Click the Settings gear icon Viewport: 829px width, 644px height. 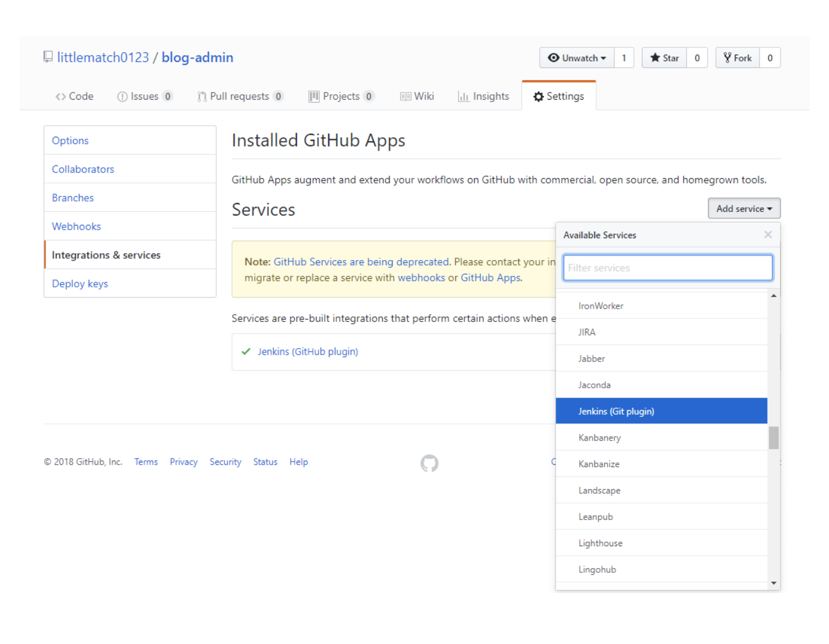pyautogui.click(x=538, y=97)
